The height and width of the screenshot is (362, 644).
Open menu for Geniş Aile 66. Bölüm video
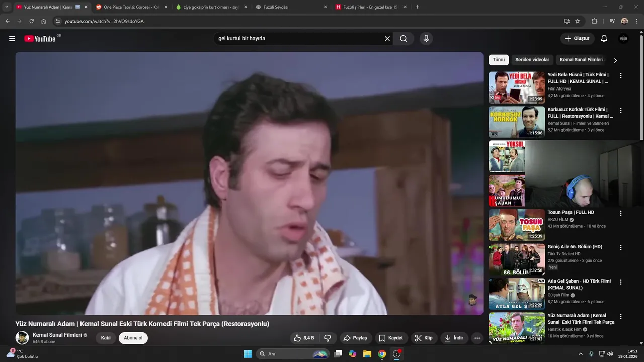click(x=621, y=248)
